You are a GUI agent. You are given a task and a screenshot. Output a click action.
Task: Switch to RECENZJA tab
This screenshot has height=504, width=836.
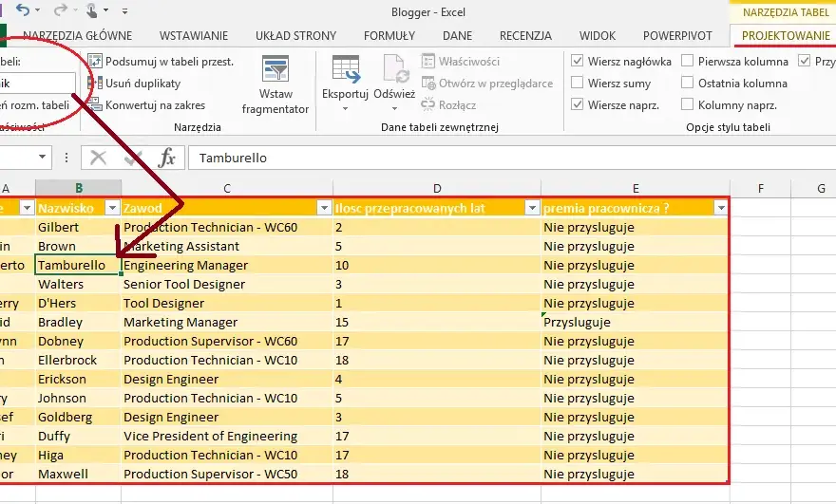point(525,36)
